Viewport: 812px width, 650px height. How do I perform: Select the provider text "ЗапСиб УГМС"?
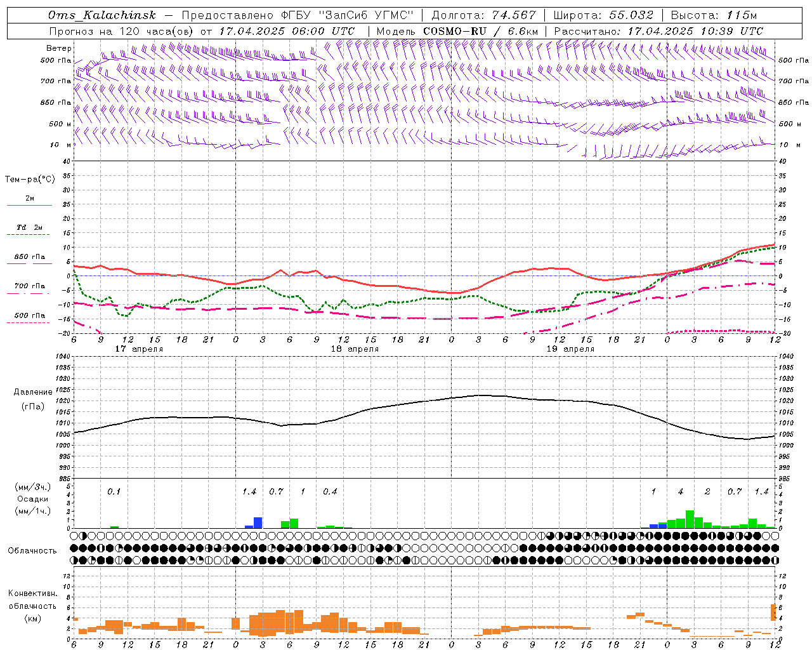tap(368, 15)
